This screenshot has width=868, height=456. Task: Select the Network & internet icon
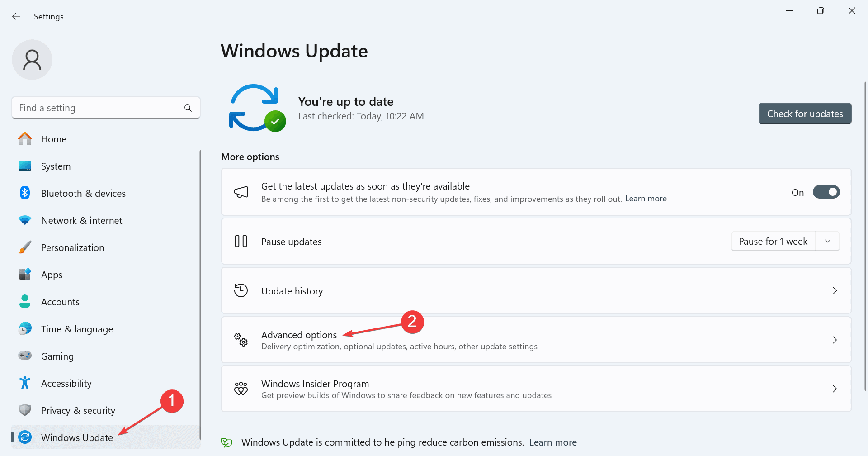25,220
